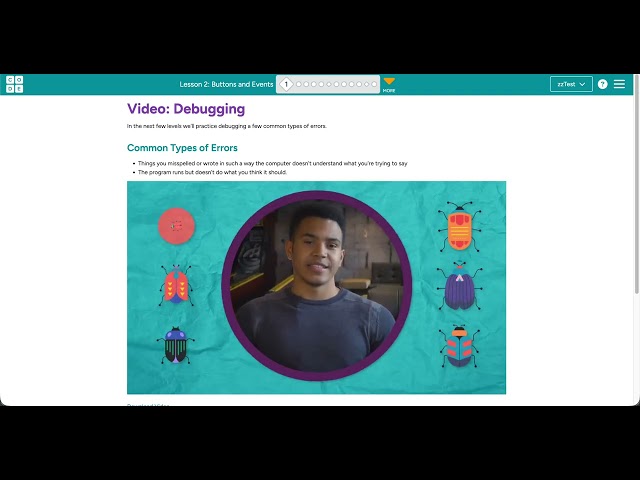Open the help question mark icon
Viewport: 640px width, 480px height.
[x=602, y=84]
